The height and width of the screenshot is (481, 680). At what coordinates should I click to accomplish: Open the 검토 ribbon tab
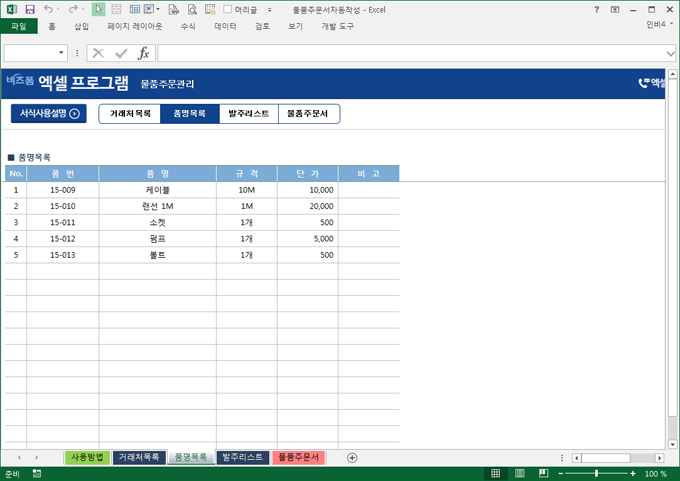point(262,26)
